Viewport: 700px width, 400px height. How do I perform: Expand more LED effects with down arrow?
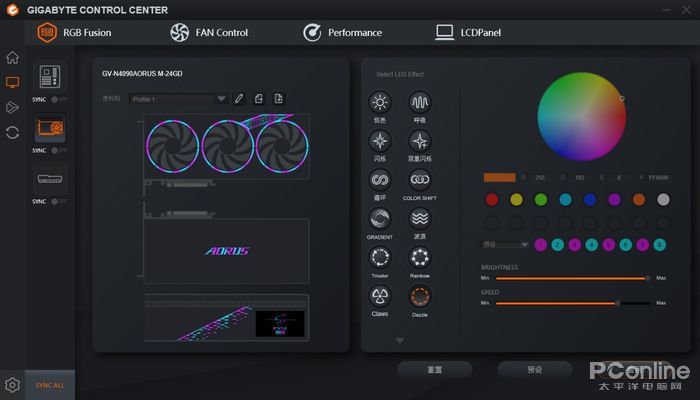pyautogui.click(x=400, y=341)
